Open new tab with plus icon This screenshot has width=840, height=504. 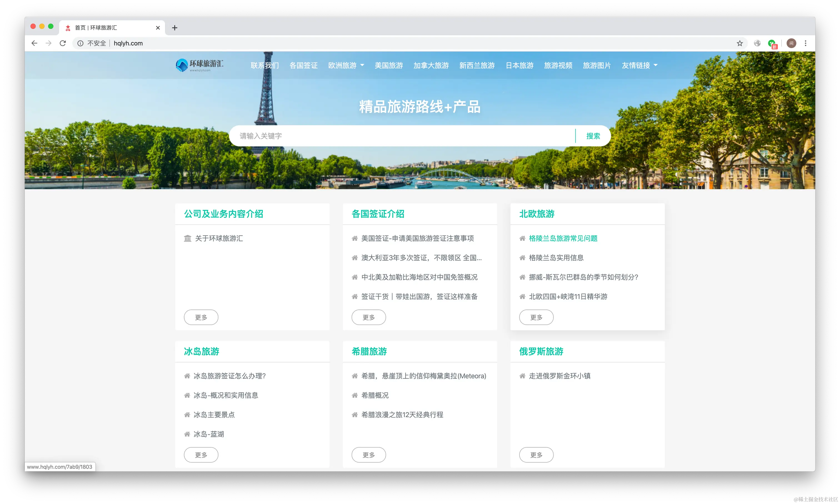pyautogui.click(x=175, y=28)
